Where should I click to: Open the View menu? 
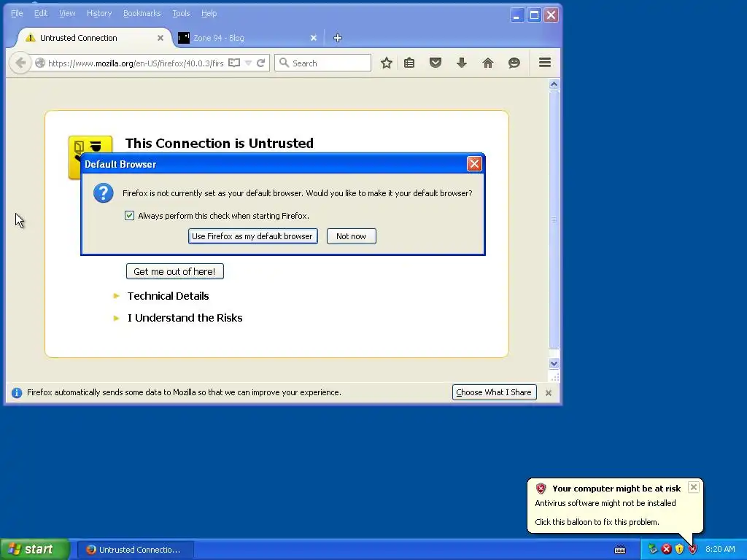click(67, 13)
